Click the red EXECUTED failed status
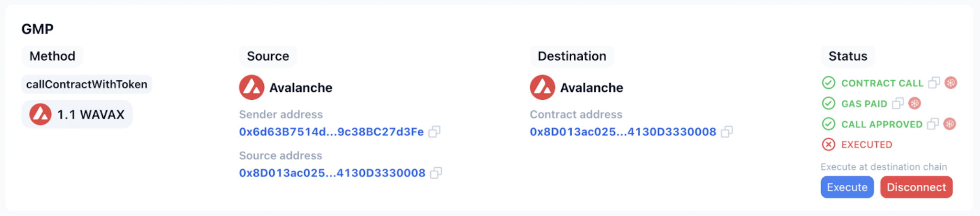The image size is (980, 216). (x=866, y=145)
